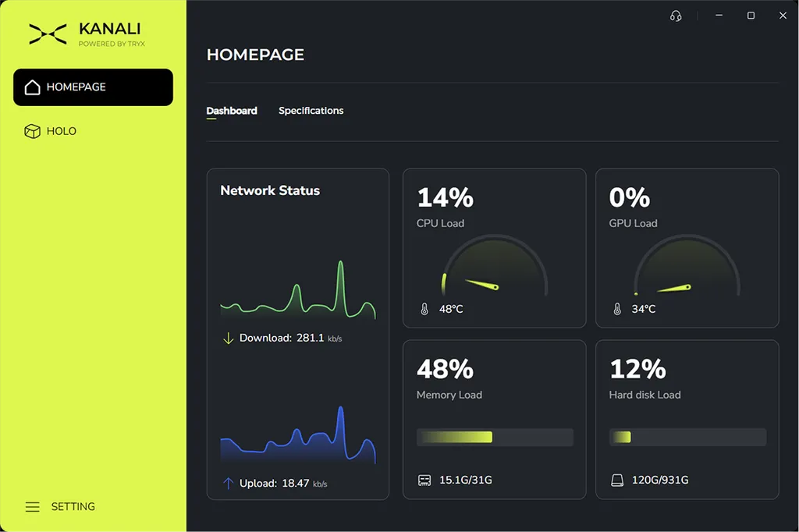Screen dimensions: 799x532
Task: Click the GPU thermometer icon
Action: coord(617,309)
